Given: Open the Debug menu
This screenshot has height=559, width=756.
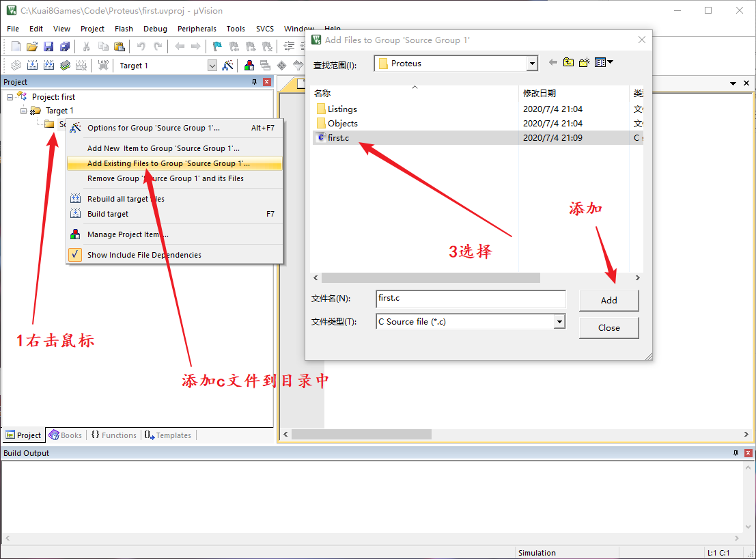Looking at the screenshot, I should (x=155, y=29).
